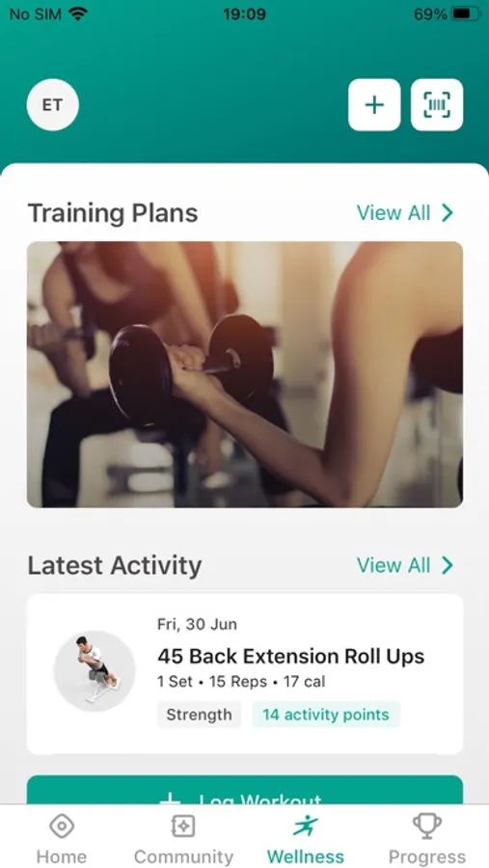Select the Strength tag
The image size is (489, 868).
click(x=200, y=715)
